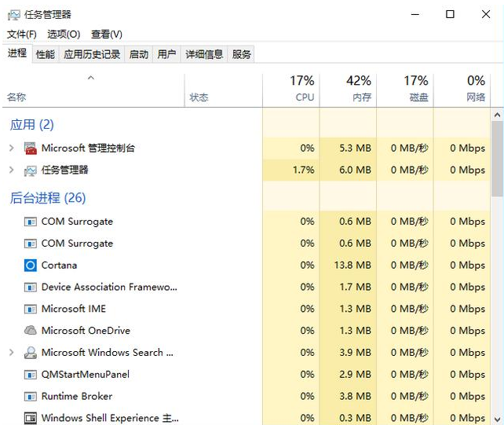
Task: Click the Microsoft OneDrive cloud icon
Action: click(x=31, y=331)
